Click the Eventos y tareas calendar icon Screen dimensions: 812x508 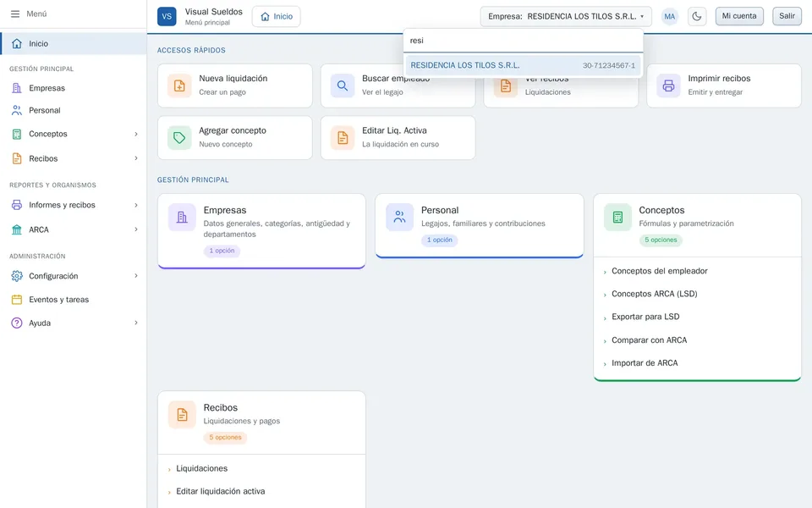coord(17,300)
